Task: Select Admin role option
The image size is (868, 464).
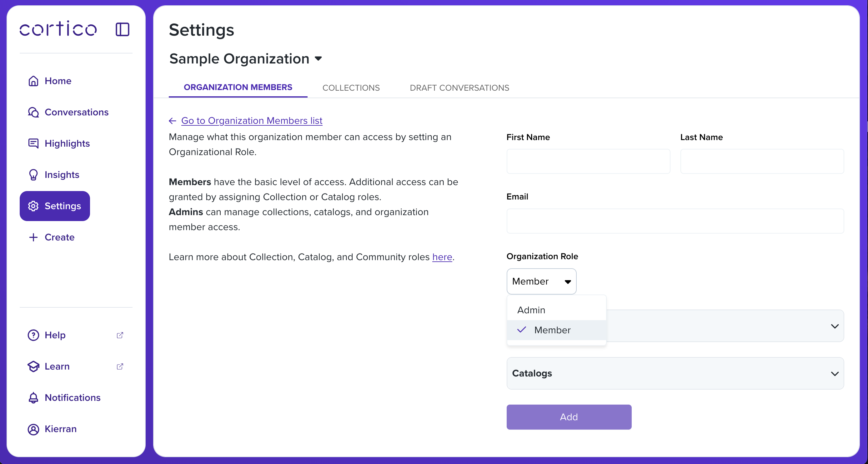Action: [531, 310]
